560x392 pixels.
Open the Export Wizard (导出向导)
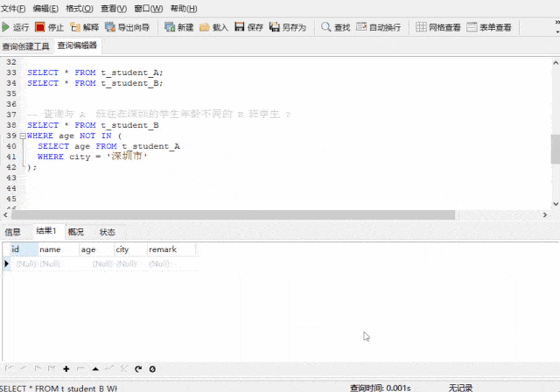(110, 27)
